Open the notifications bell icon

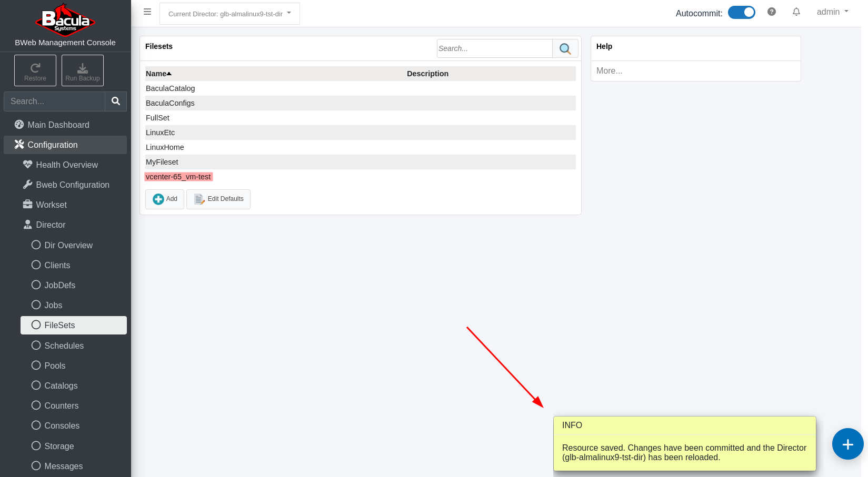[x=796, y=12]
